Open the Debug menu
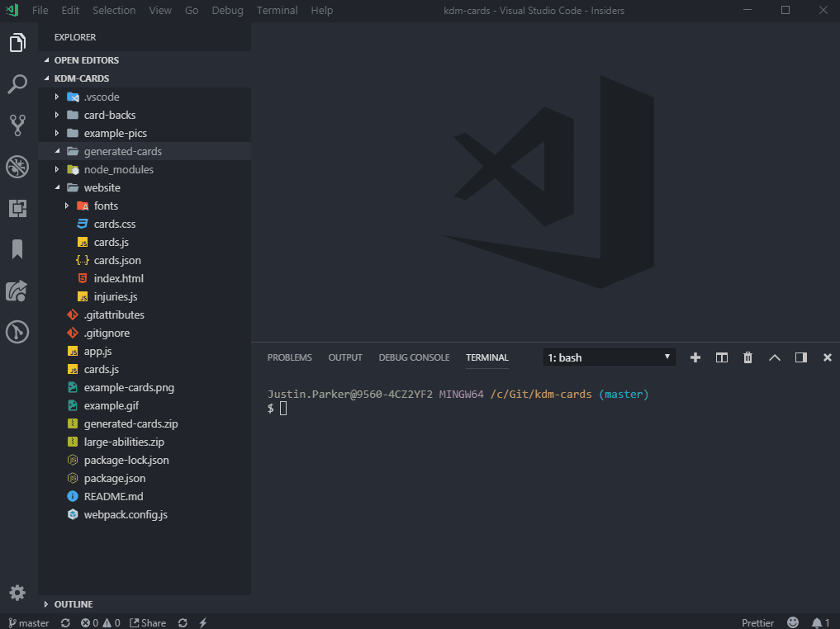The image size is (840, 629). point(228,10)
